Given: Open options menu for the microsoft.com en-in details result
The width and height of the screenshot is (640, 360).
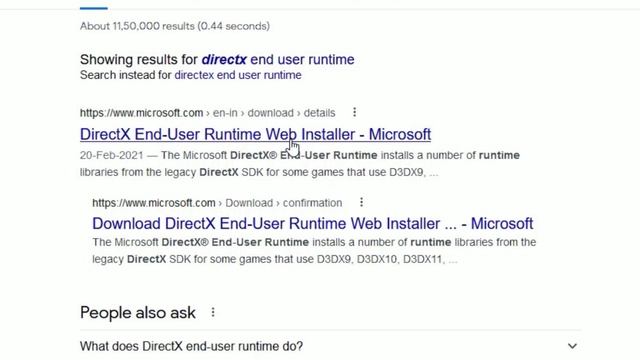Looking at the screenshot, I should click(354, 112).
